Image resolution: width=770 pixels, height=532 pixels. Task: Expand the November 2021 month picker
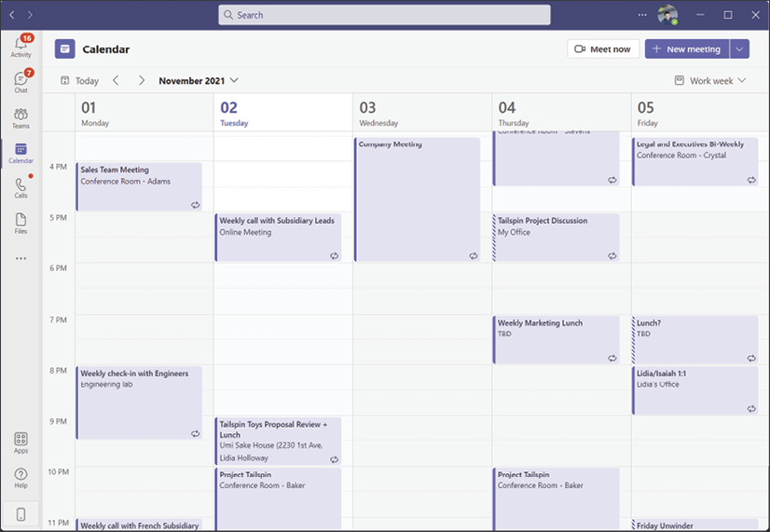coord(198,81)
